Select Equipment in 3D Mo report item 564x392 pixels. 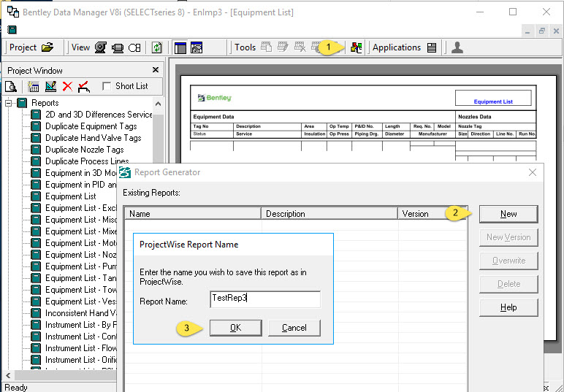[x=80, y=173]
